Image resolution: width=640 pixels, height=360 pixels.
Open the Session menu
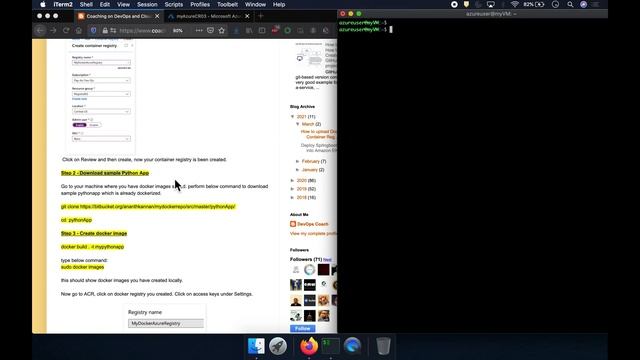click(x=147, y=4)
